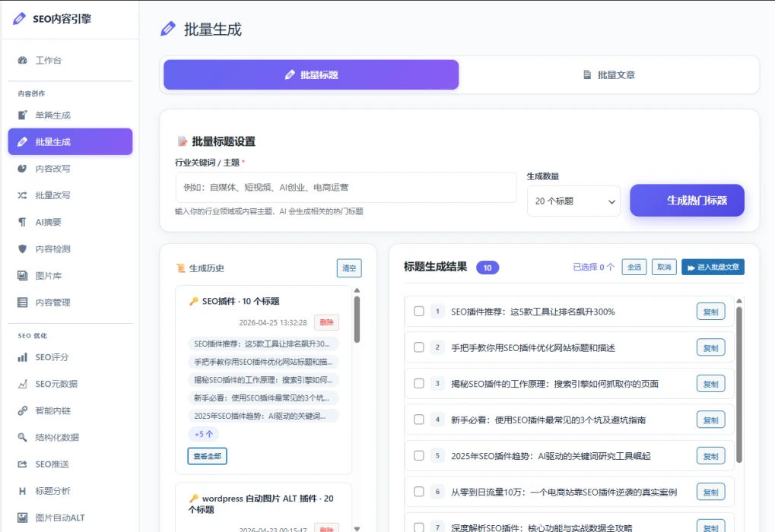
Task: Switch to the 批量文章 tab
Action: pos(611,74)
